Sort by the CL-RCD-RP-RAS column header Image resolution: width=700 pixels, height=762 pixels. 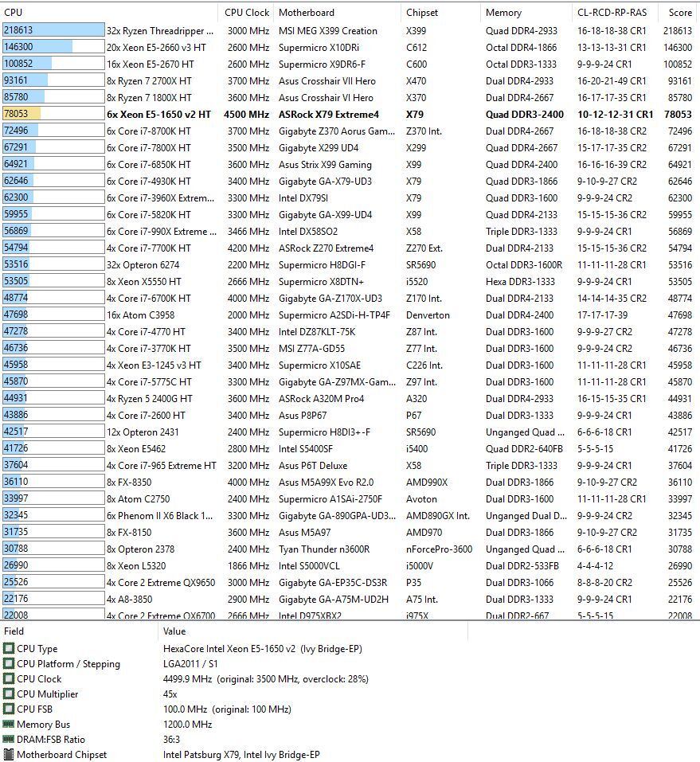(612, 13)
